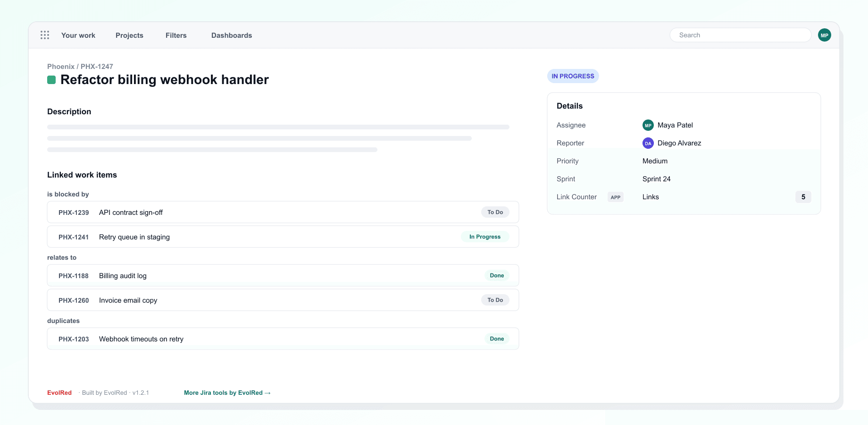The height and width of the screenshot is (425, 868).
Task: Click the Invoice email copy title
Action: [128, 300]
